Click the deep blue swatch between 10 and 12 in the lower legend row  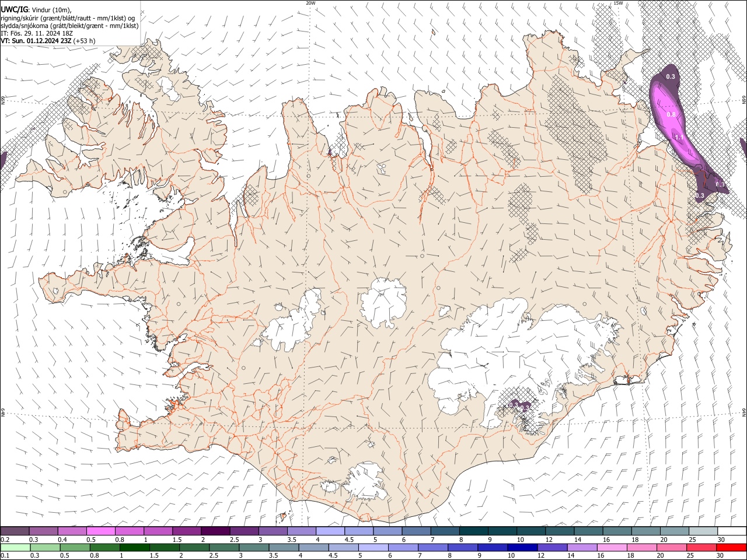point(522,547)
